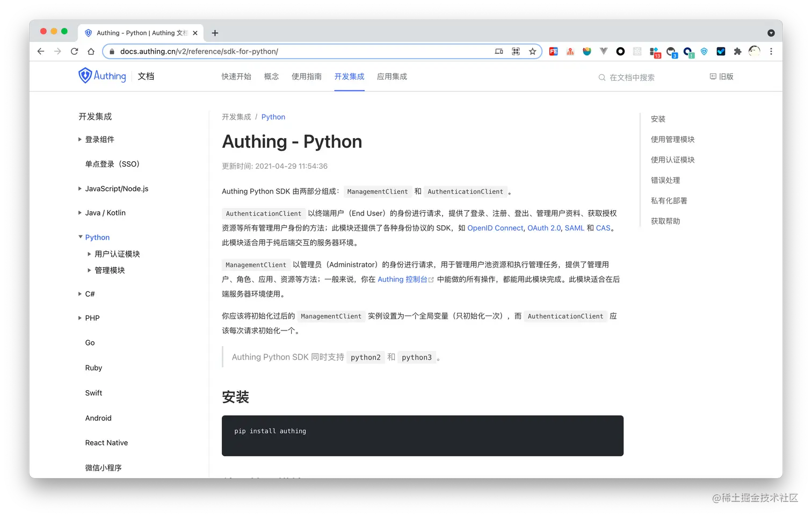This screenshot has width=812, height=517.
Task: Jump to 使用管理模块 in the outline
Action: tap(672, 140)
